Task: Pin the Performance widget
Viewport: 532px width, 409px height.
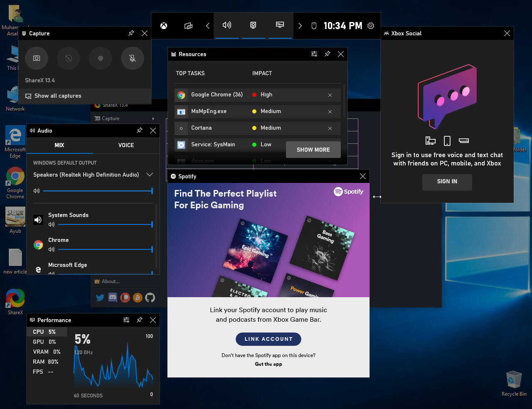Action: (139, 320)
